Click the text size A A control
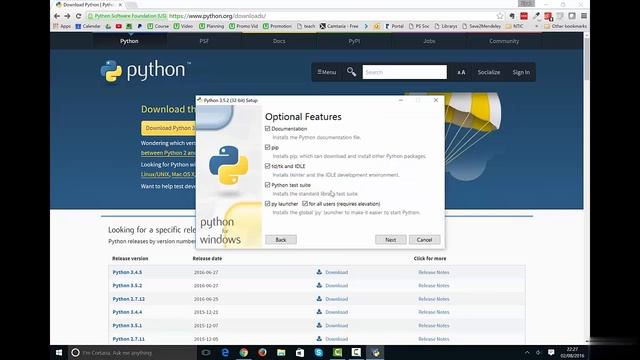The height and width of the screenshot is (360, 640). coord(461,72)
